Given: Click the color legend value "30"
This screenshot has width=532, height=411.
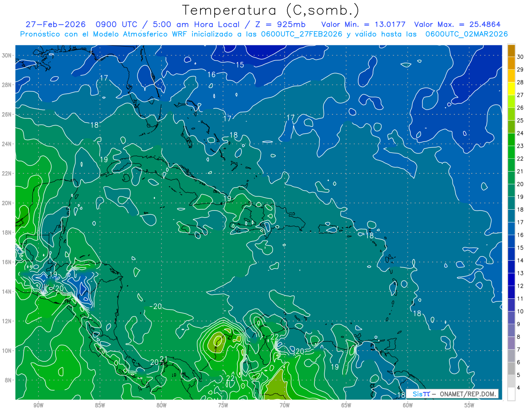Looking at the screenshot, I should (520, 57).
